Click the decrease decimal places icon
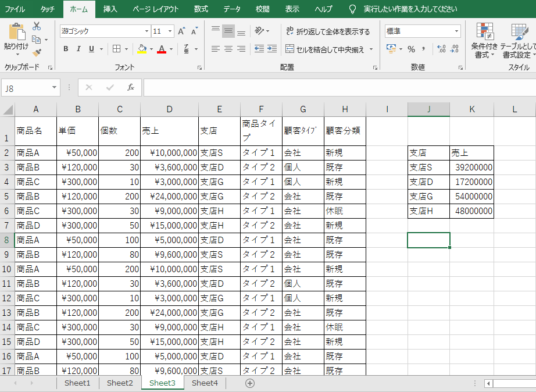536x392 pixels. point(454,49)
